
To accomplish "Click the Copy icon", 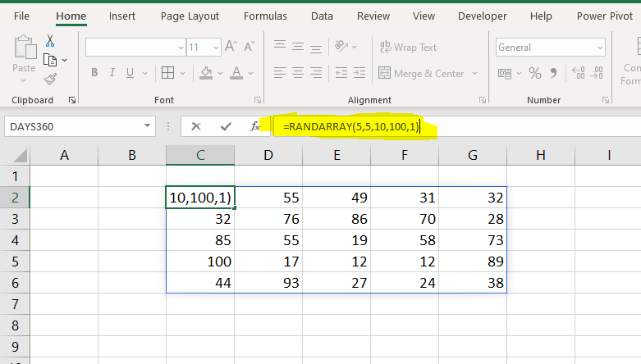I will click(50, 60).
